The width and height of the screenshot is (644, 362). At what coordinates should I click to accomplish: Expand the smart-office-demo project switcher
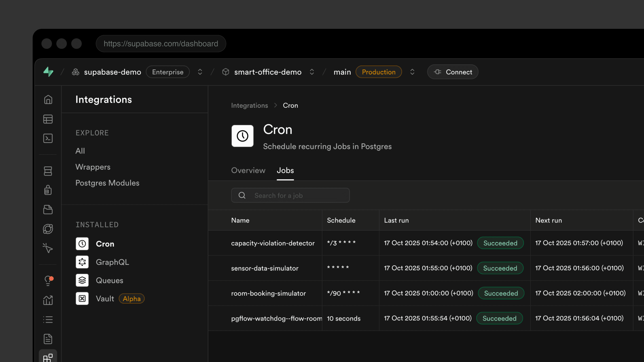coord(312,72)
